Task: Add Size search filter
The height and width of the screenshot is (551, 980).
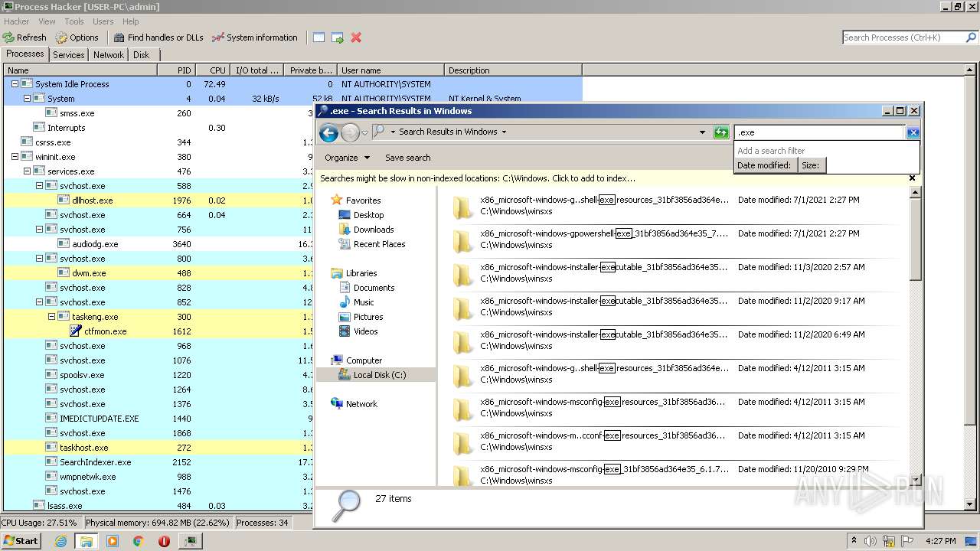Action: click(811, 165)
